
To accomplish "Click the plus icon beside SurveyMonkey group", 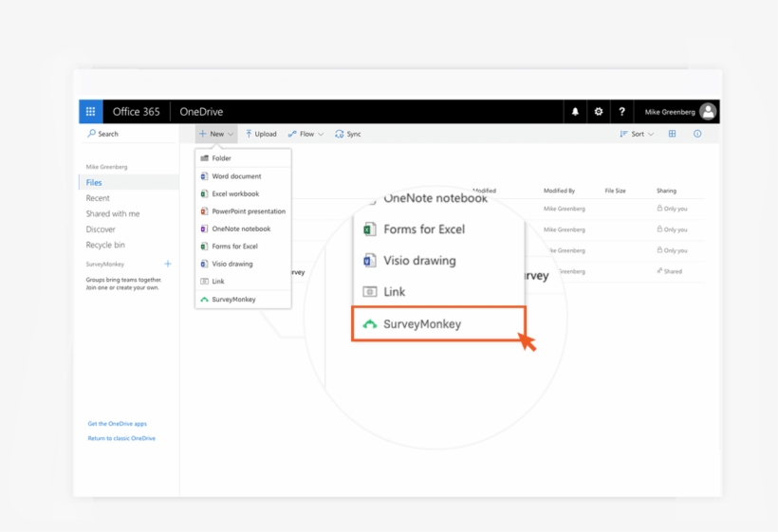I will 168,264.
